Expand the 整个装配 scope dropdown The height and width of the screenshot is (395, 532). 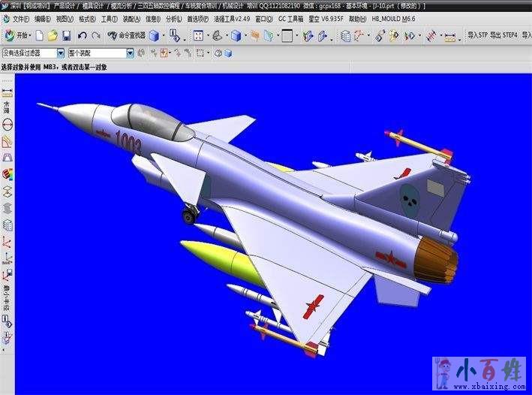(x=130, y=53)
